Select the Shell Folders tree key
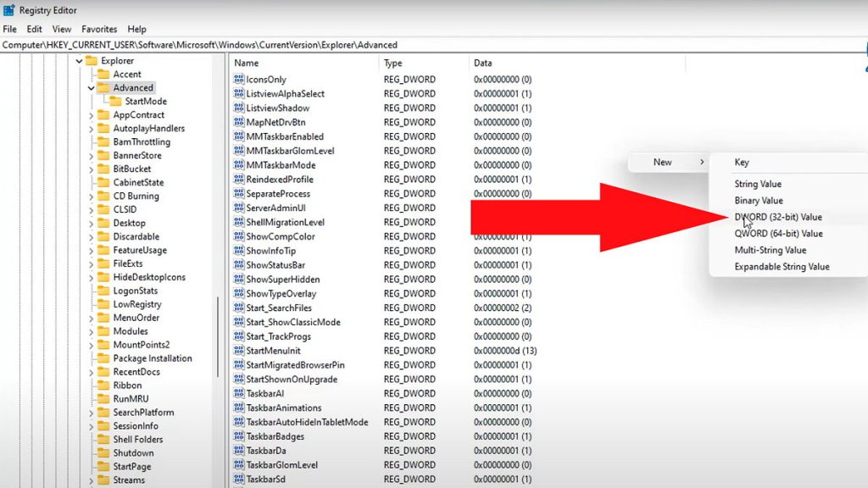 click(x=138, y=440)
